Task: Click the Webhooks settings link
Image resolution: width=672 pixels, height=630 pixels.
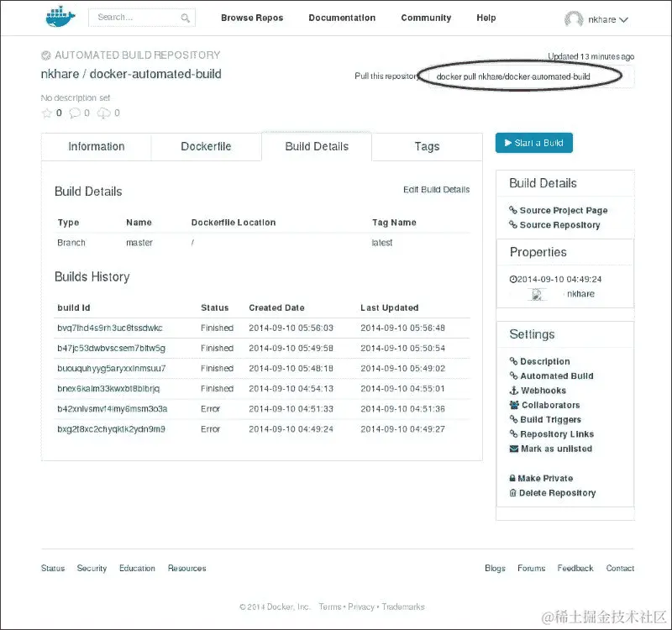Action: 543,391
